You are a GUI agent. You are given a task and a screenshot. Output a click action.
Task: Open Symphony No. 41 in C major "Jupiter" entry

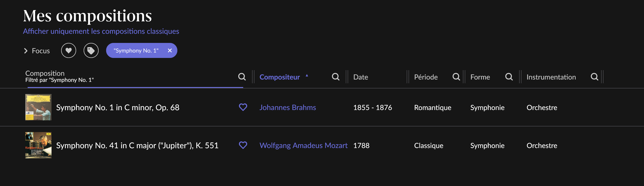pyautogui.click(x=137, y=145)
